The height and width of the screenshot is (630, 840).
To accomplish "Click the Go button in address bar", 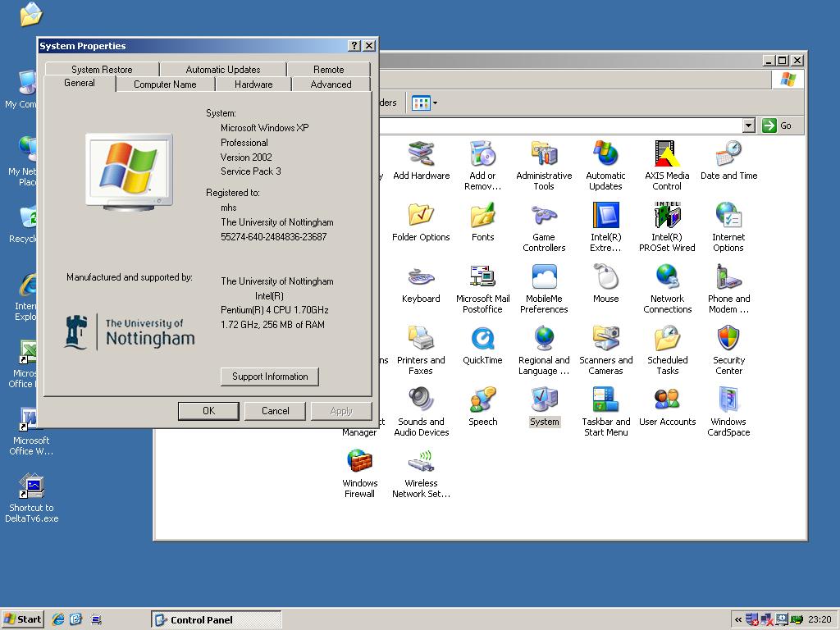I will pos(778,126).
